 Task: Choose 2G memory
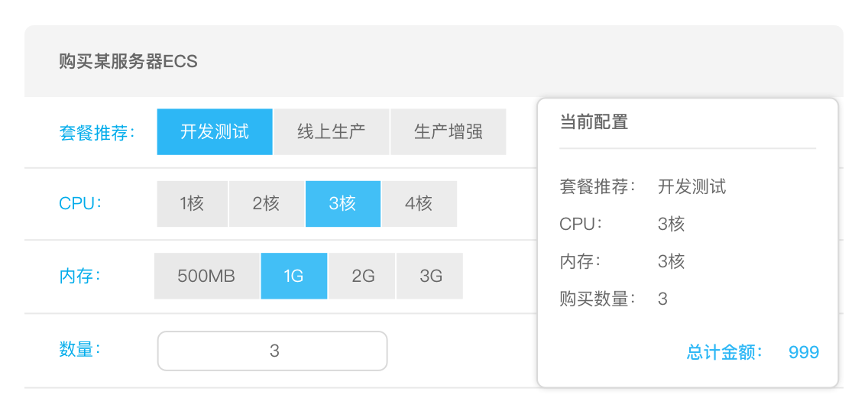tap(363, 276)
